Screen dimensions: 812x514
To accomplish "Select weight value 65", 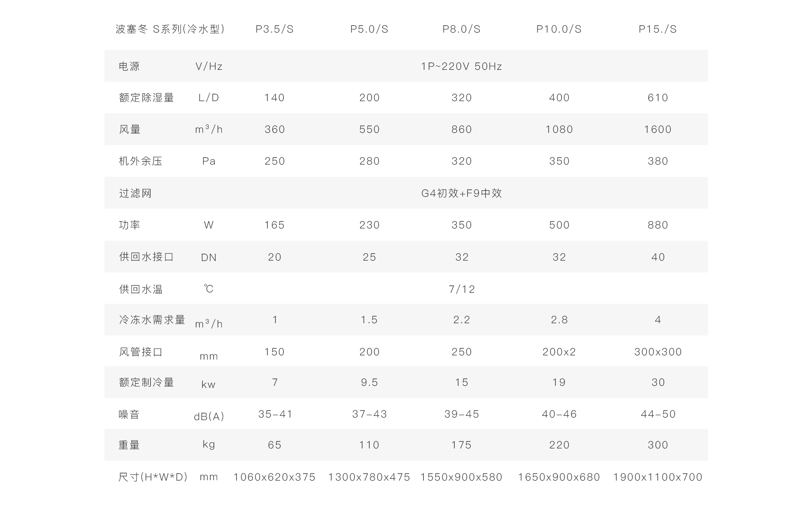I will click(274, 445).
